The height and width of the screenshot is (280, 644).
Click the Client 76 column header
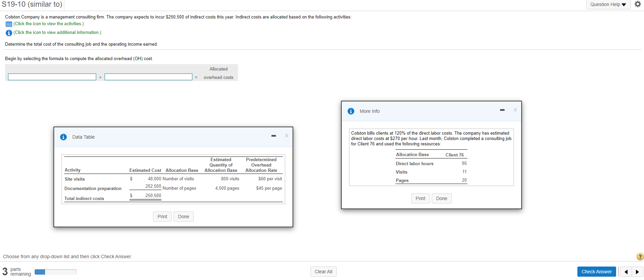454,155
